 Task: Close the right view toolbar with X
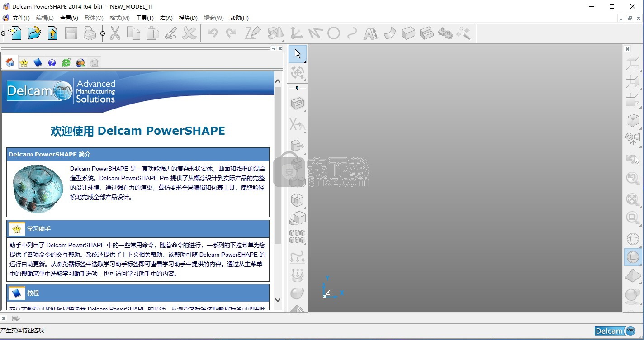(627, 49)
